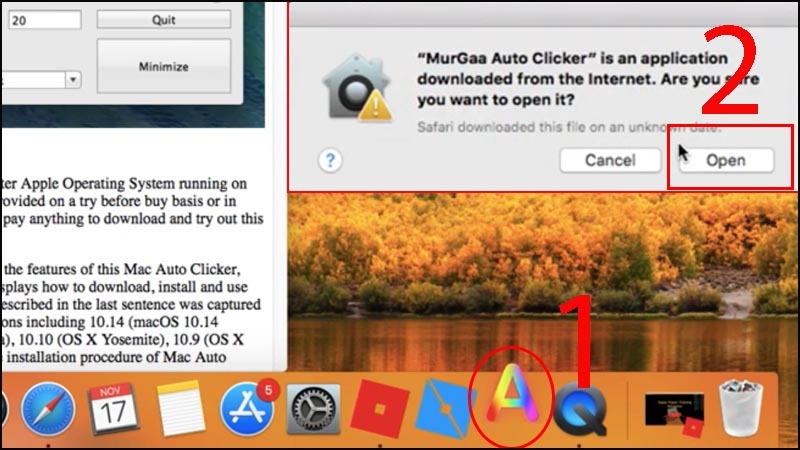Click the Gatekeeper security warning icon

[x=358, y=88]
